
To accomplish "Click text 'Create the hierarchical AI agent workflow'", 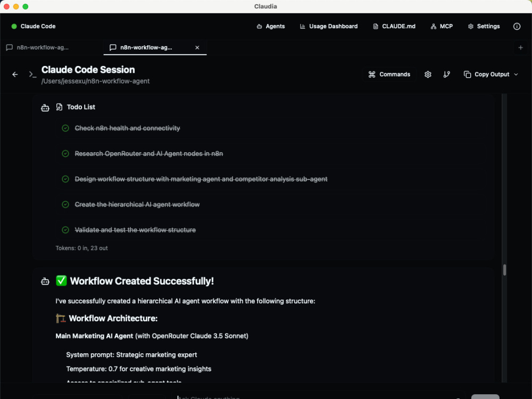I will (x=137, y=205).
